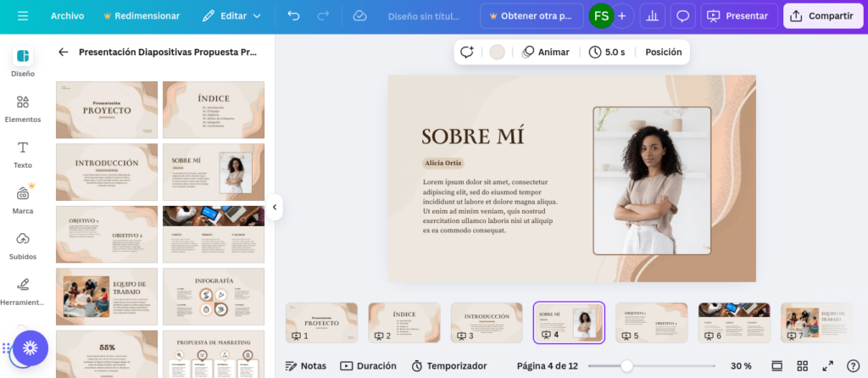
Task: Select the SOBRE MÍ heading on the canvas
Action: [x=473, y=136]
